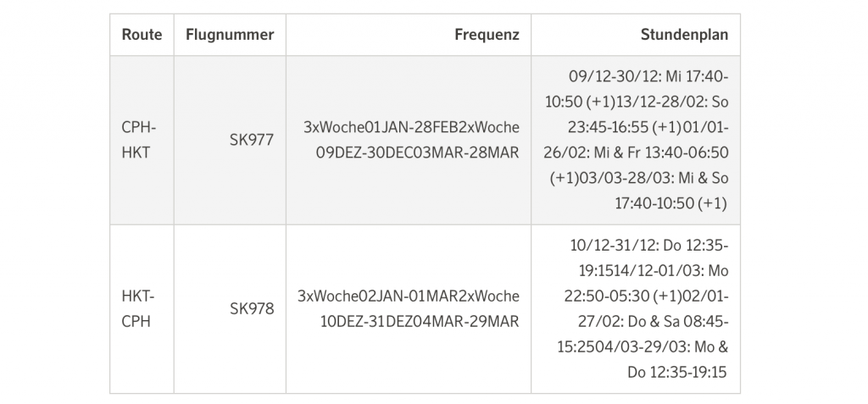Click the HKT-CPH route cell
868x404 pixels.
[x=140, y=308]
